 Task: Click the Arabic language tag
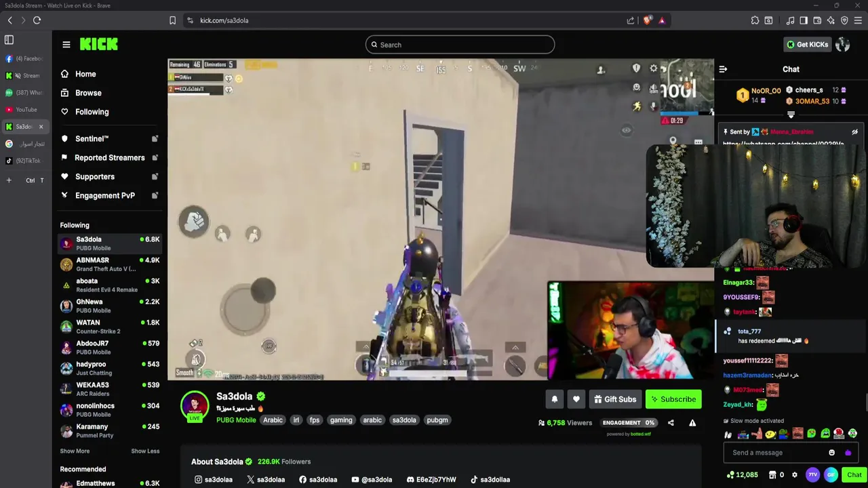pos(273,420)
